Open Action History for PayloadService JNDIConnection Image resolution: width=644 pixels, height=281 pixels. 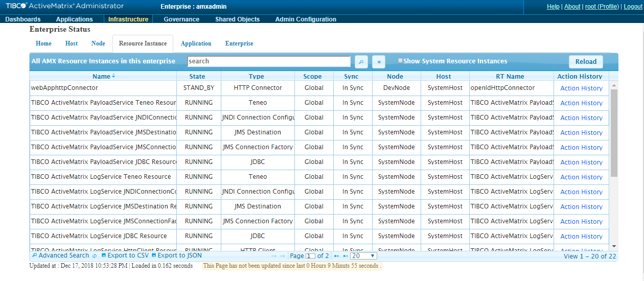[x=581, y=118]
